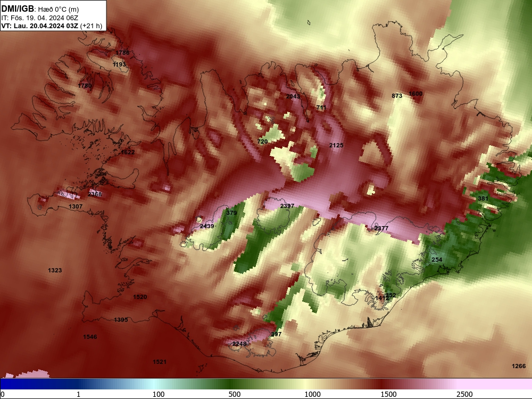
Task: Click the map value 2248
Action: coord(239,344)
